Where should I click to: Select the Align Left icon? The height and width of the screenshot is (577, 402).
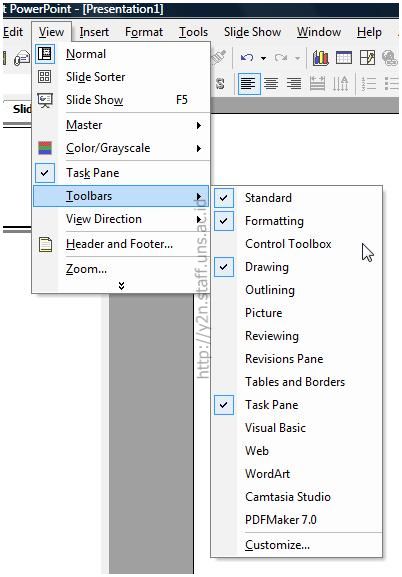tap(249, 84)
